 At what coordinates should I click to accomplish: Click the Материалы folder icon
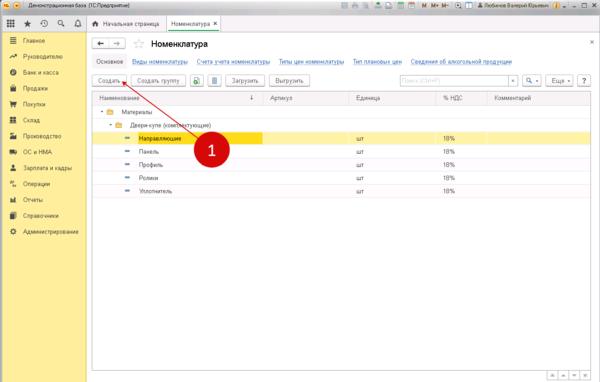111,112
